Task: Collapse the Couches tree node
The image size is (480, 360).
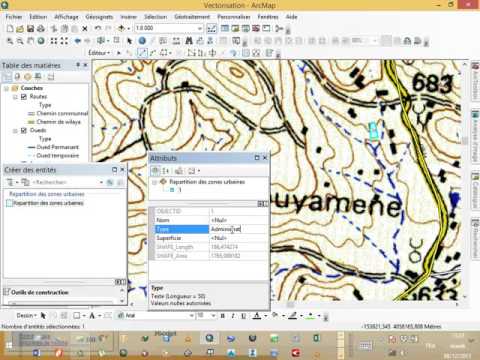Action: point(6,88)
